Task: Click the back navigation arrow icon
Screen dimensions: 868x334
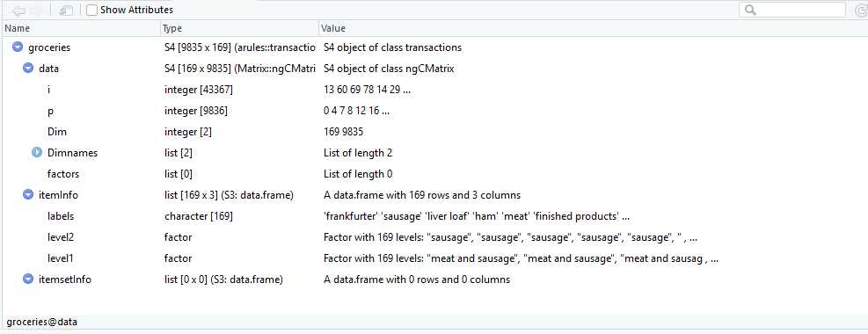Action: 19,10
